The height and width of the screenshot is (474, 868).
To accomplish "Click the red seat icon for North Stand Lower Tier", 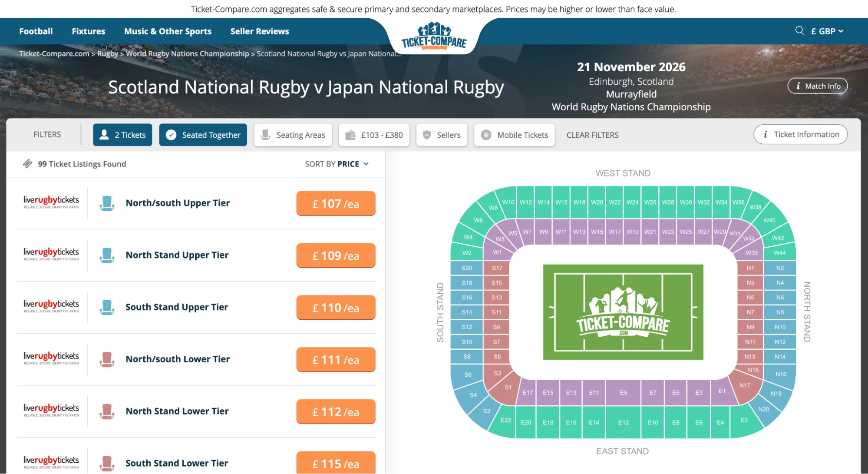I will [107, 411].
